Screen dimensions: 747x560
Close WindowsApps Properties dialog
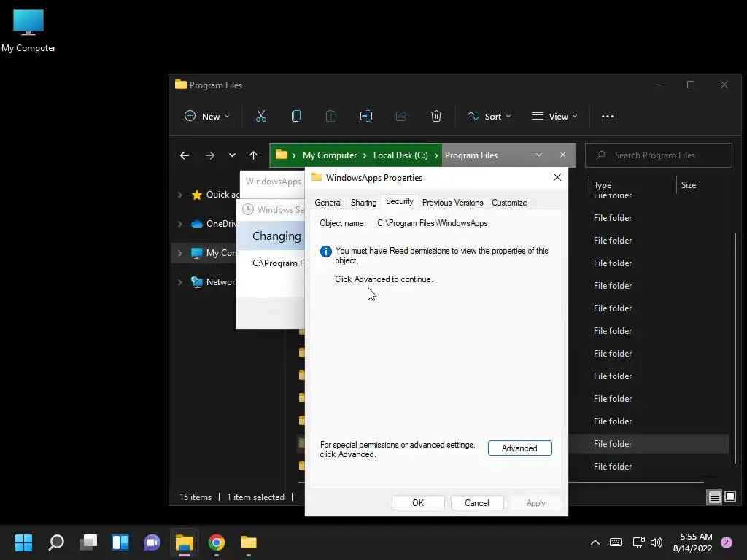[557, 178]
